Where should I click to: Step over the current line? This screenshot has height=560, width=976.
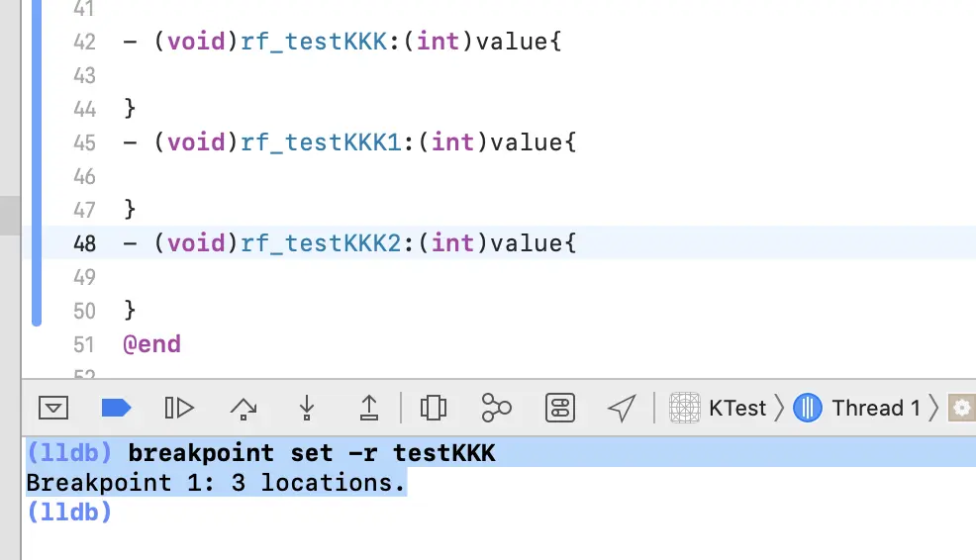tap(244, 409)
